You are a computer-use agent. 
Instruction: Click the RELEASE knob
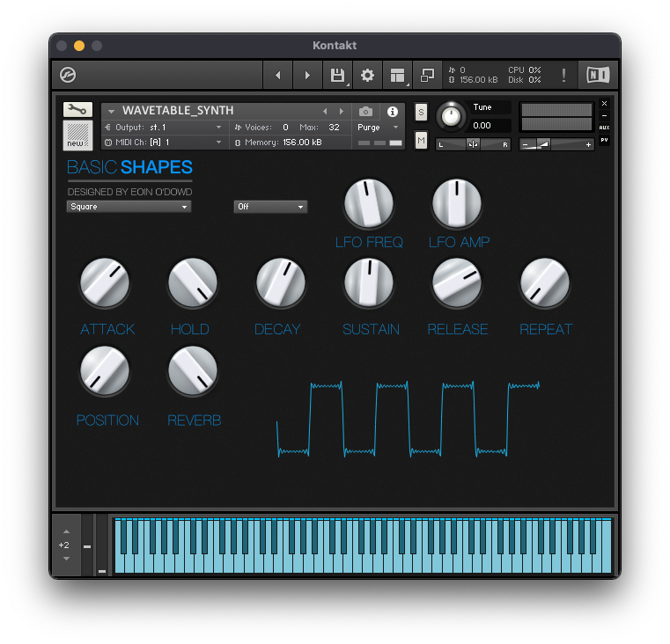[x=457, y=282]
